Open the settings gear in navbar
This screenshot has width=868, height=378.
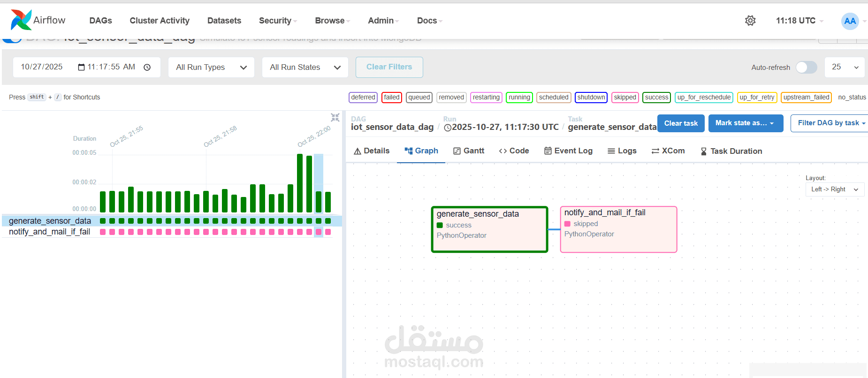(x=750, y=21)
